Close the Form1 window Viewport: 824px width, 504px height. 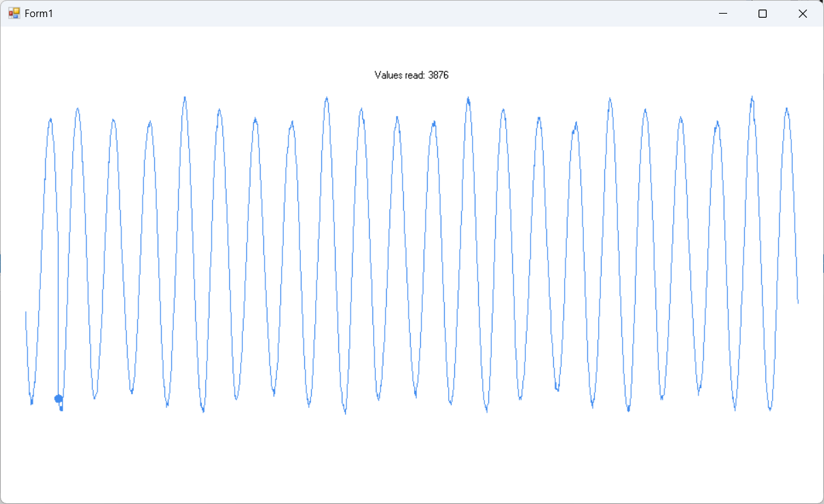pos(803,14)
